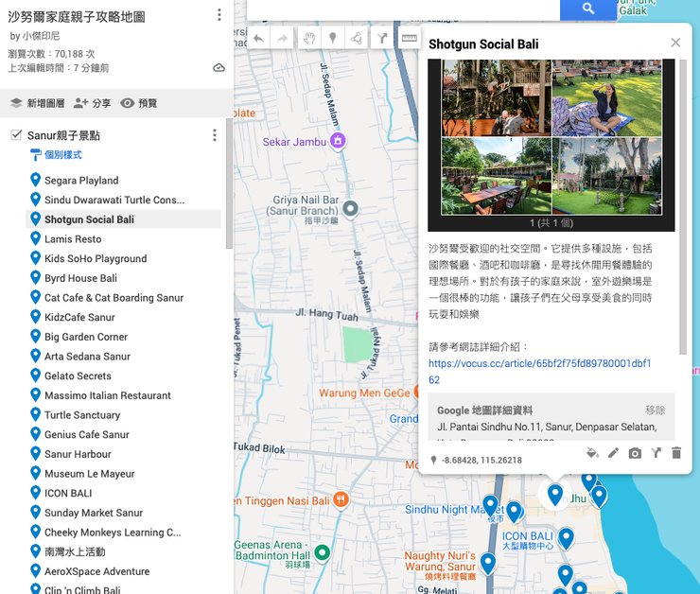Open Sanur親子景點 layer options menu
The height and width of the screenshot is (594, 700).
[x=215, y=135]
